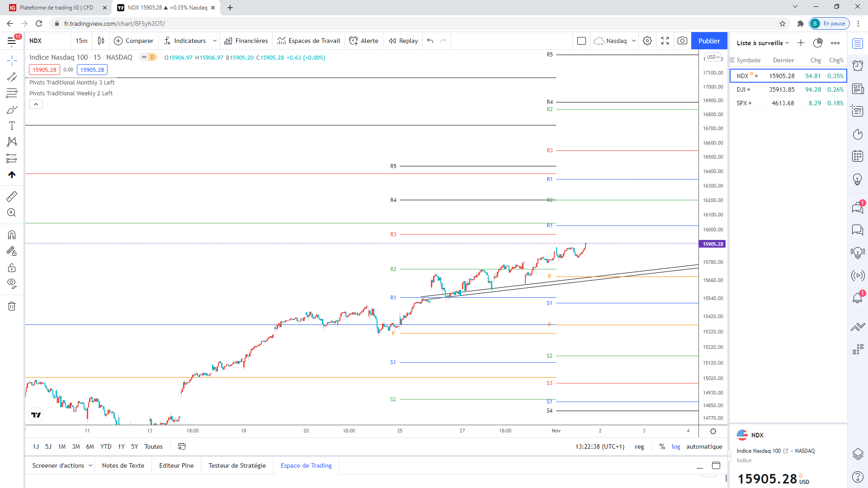Open the Editeur Pine tab
Image resolution: width=868 pixels, height=488 pixels.
pyautogui.click(x=176, y=465)
